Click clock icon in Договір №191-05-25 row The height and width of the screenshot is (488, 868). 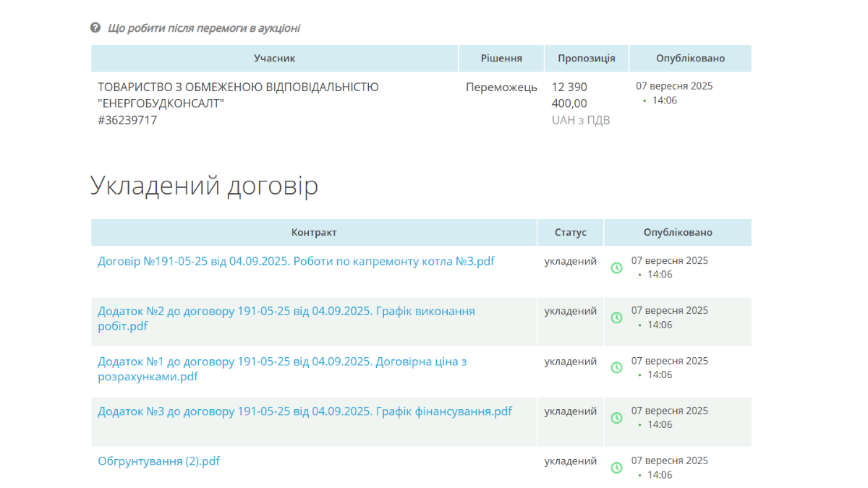tap(616, 267)
